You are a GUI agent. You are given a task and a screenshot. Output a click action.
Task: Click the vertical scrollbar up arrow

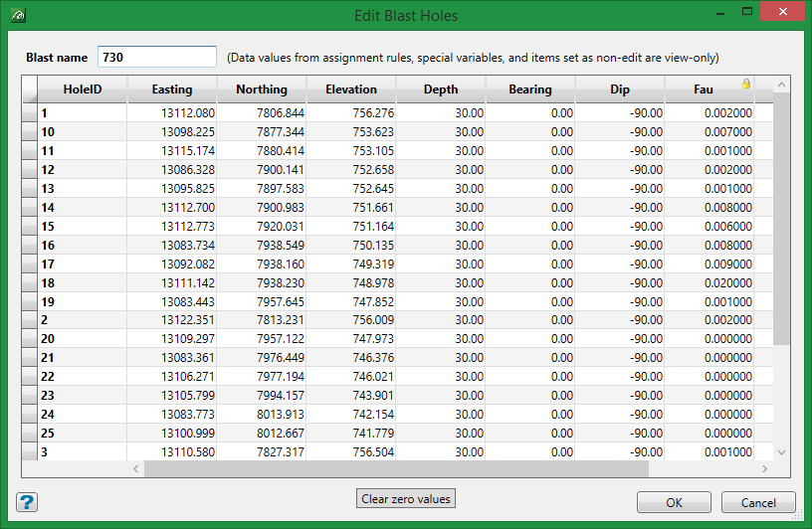pyautogui.click(x=781, y=86)
